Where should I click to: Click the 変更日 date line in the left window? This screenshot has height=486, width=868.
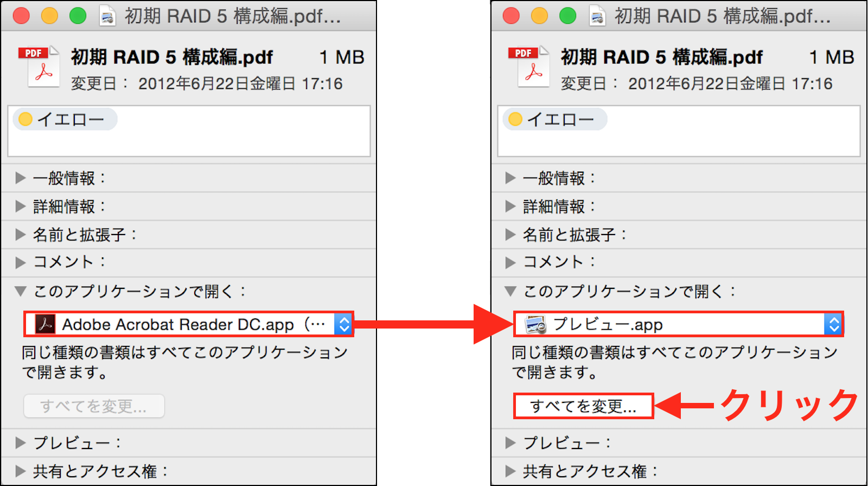click(207, 84)
